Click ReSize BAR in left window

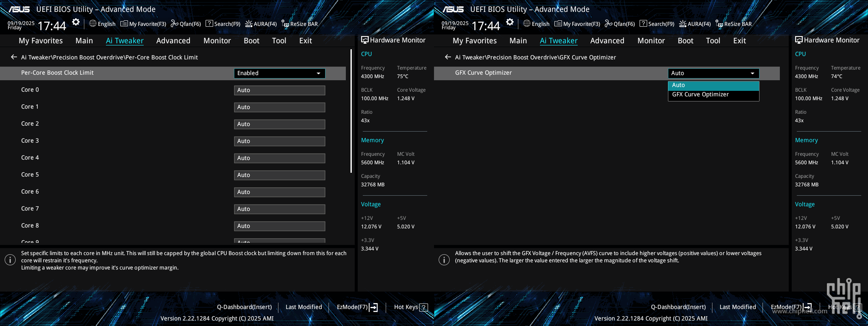point(300,24)
